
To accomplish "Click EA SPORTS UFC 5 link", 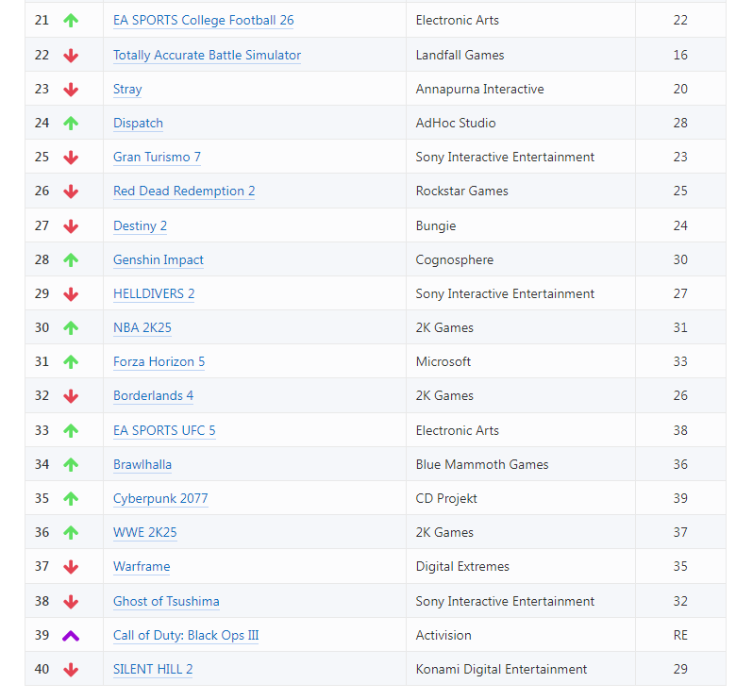I will tap(164, 430).
